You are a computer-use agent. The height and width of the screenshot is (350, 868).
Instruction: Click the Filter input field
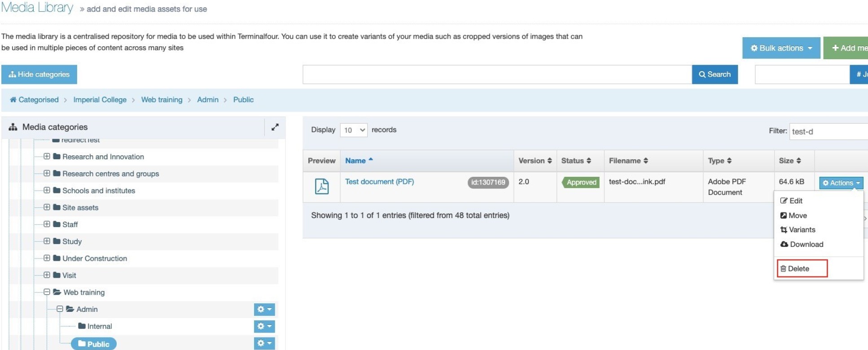pos(828,131)
